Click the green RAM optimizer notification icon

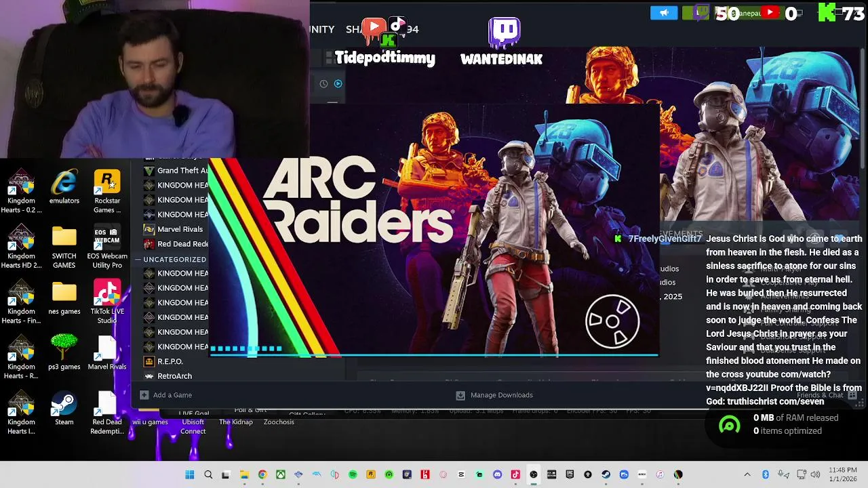729,424
